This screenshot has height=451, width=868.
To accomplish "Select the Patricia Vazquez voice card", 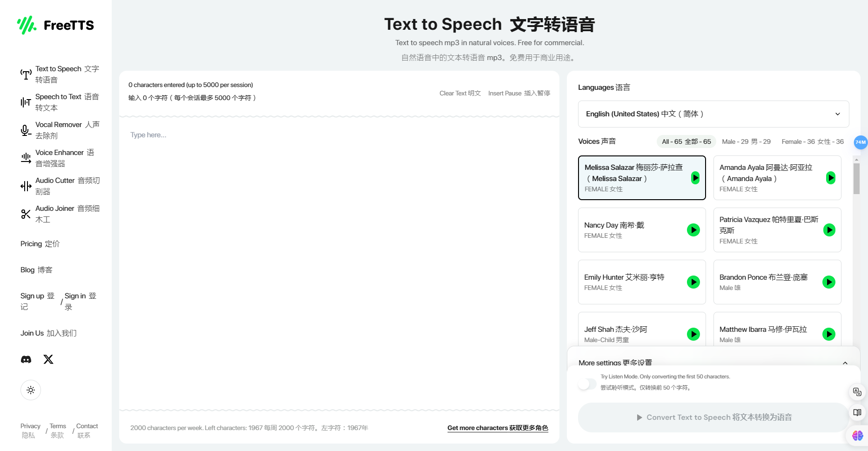I will 777,230.
